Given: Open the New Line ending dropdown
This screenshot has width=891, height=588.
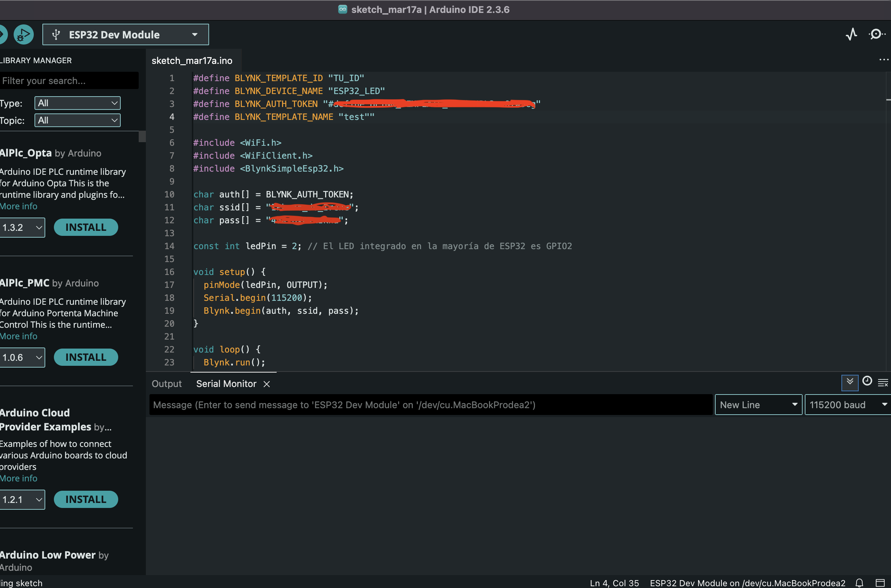Looking at the screenshot, I should tap(758, 405).
